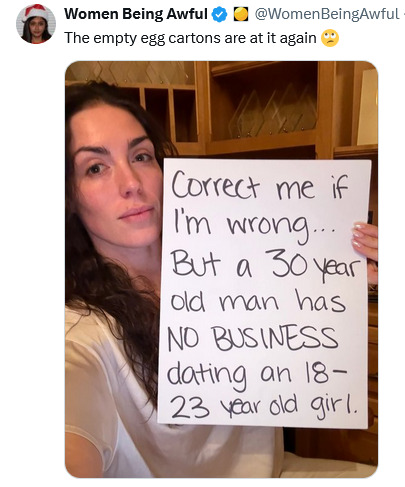
Task: Click the separator dot after the handle
Action: click(x=403, y=14)
